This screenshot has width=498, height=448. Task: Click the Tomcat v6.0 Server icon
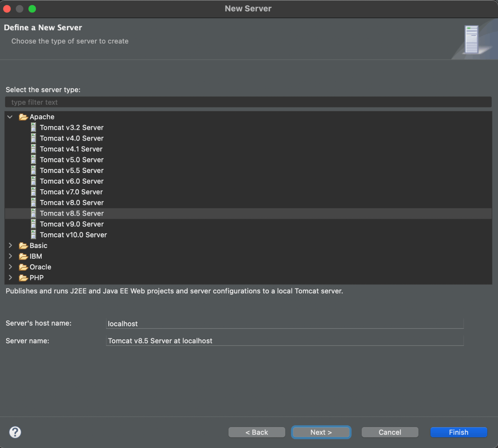pos(33,181)
